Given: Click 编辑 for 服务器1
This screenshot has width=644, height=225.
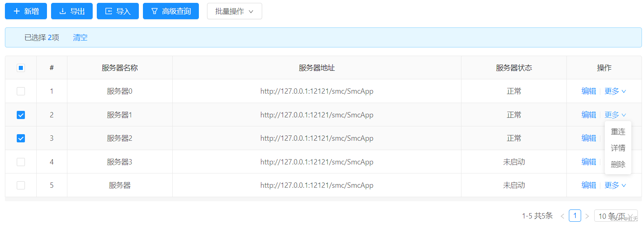Looking at the screenshot, I should 588,115.
